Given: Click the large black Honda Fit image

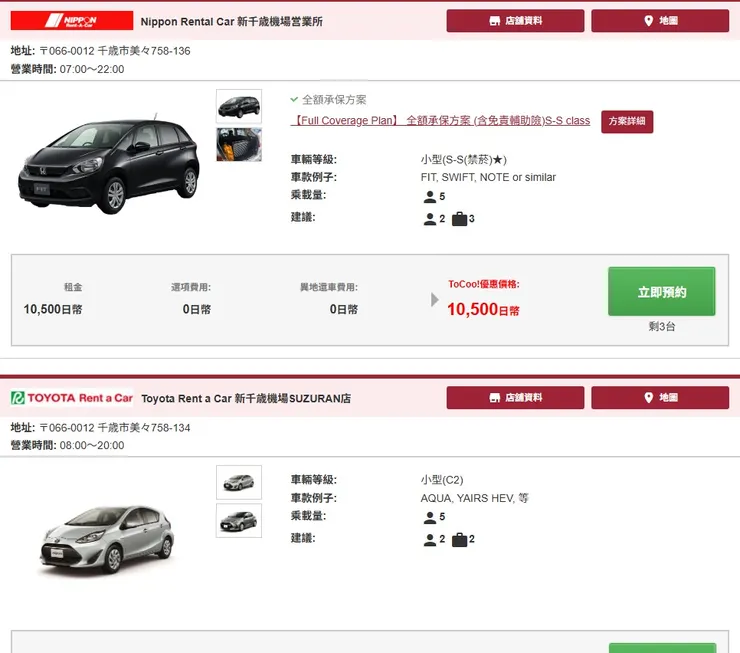Looking at the screenshot, I should 109,163.
